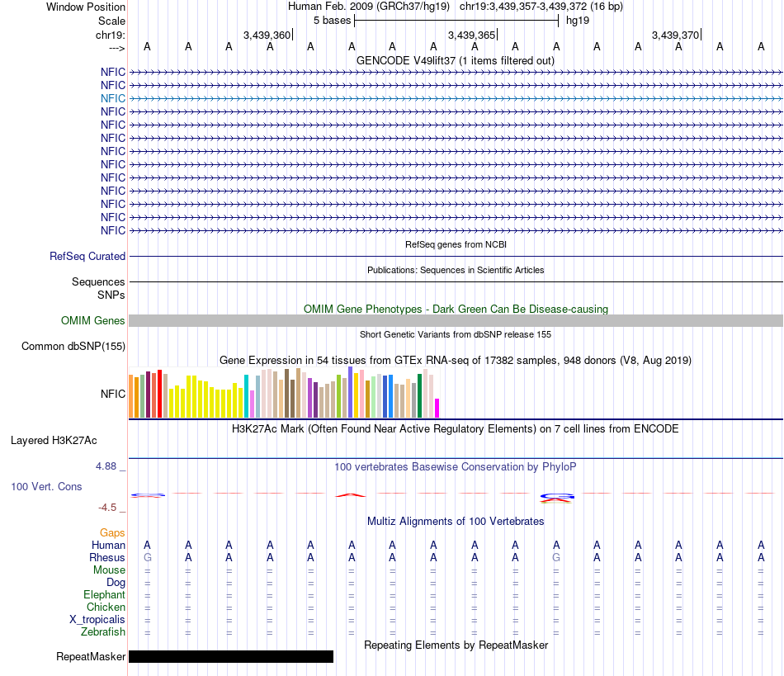This screenshot has width=784, height=676.
Task: Click the 'X_tropicalis' alignment row label
Action: (x=97, y=620)
